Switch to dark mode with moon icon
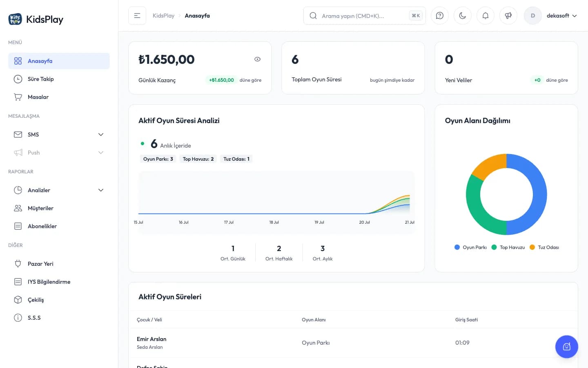The height and width of the screenshot is (368, 588). point(463,16)
